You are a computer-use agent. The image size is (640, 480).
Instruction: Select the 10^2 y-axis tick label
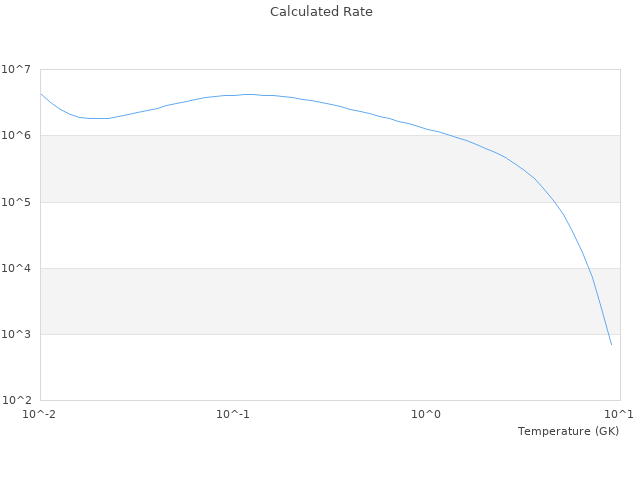click(x=16, y=400)
